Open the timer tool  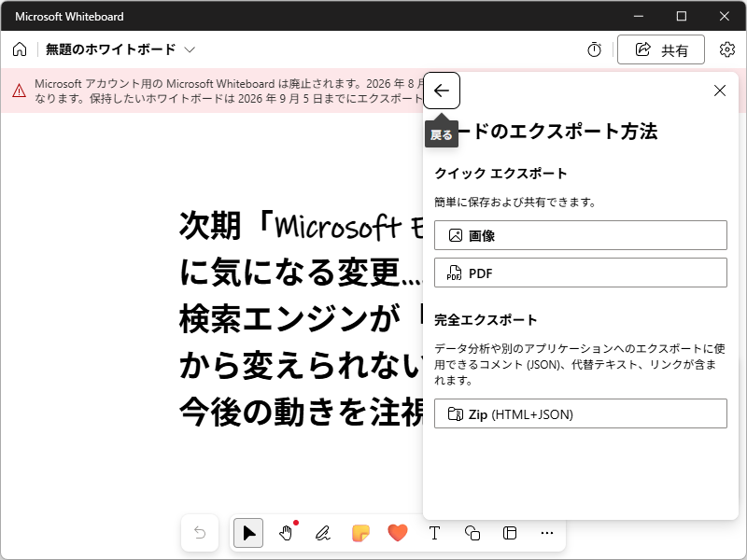point(594,49)
